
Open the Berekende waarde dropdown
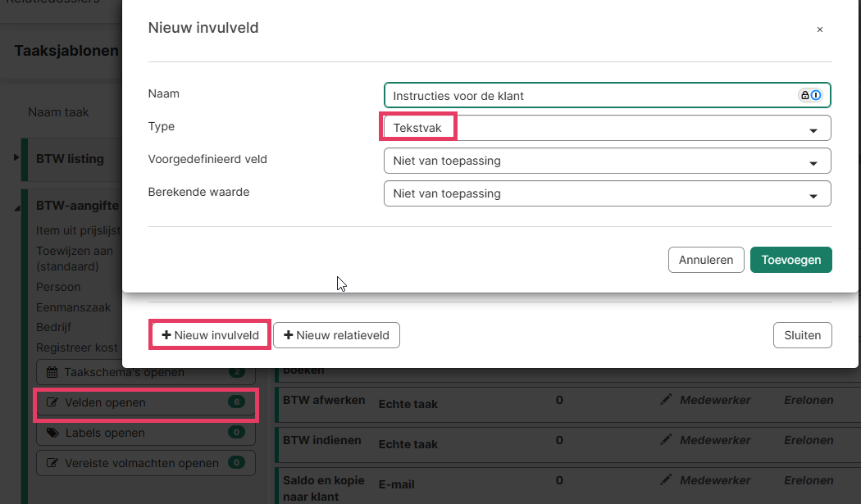(608, 193)
